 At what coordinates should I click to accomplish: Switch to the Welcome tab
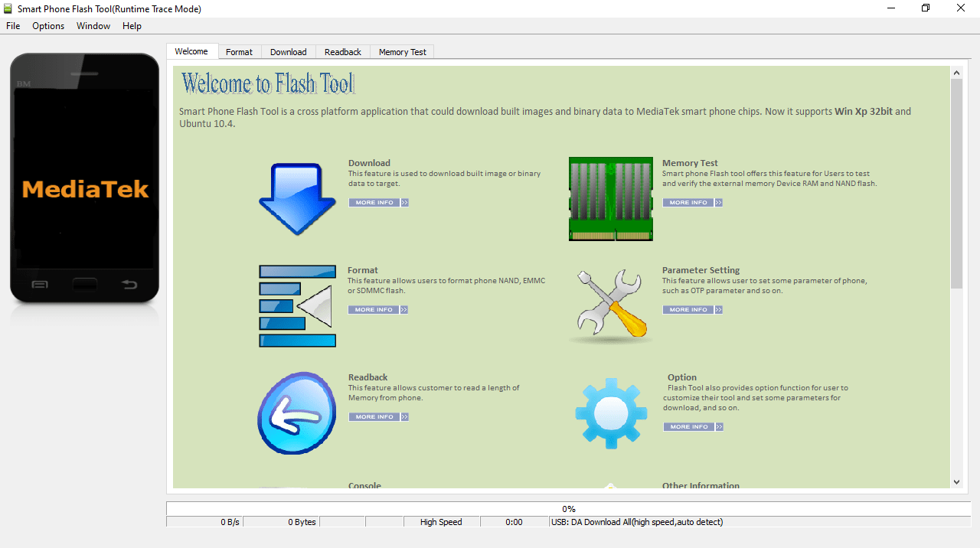[x=191, y=51]
